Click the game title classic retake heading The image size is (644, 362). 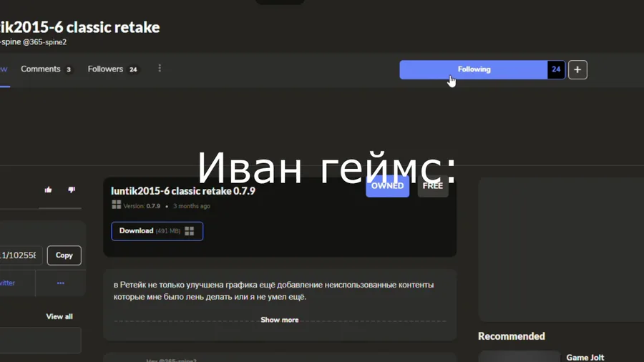click(x=79, y=27)
